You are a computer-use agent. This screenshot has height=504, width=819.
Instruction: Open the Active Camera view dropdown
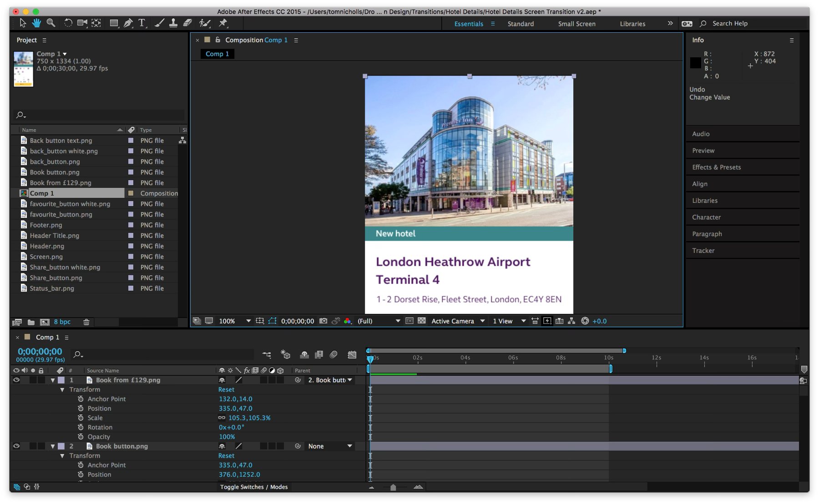pyautogui.click(x=458, y=321)
